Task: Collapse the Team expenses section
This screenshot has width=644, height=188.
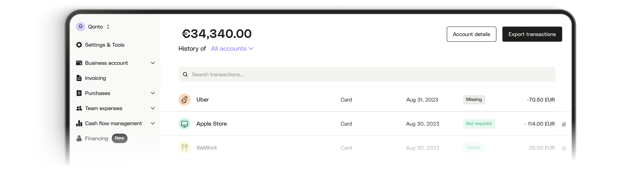Action: (x=153, y=108)
